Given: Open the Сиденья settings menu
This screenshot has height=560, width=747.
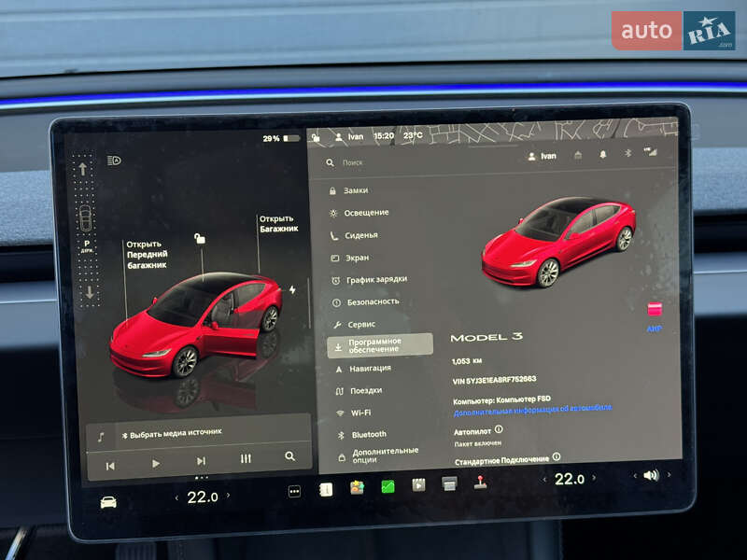Looking at the screenshot, I should click(x=354, y=235).
